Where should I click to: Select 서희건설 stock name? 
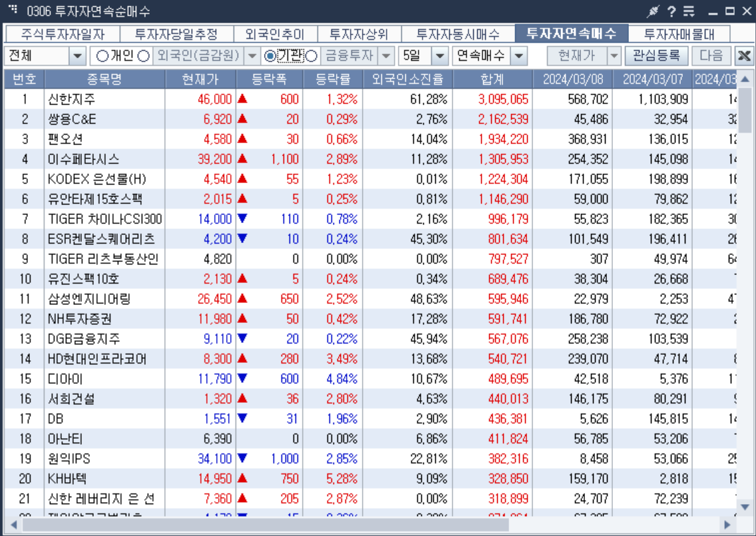[71, 399]
